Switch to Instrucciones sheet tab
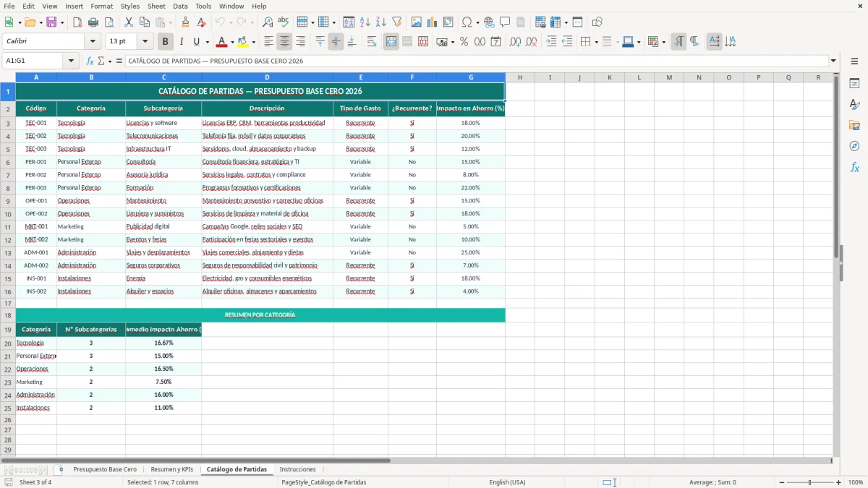 tap(297, 470)
